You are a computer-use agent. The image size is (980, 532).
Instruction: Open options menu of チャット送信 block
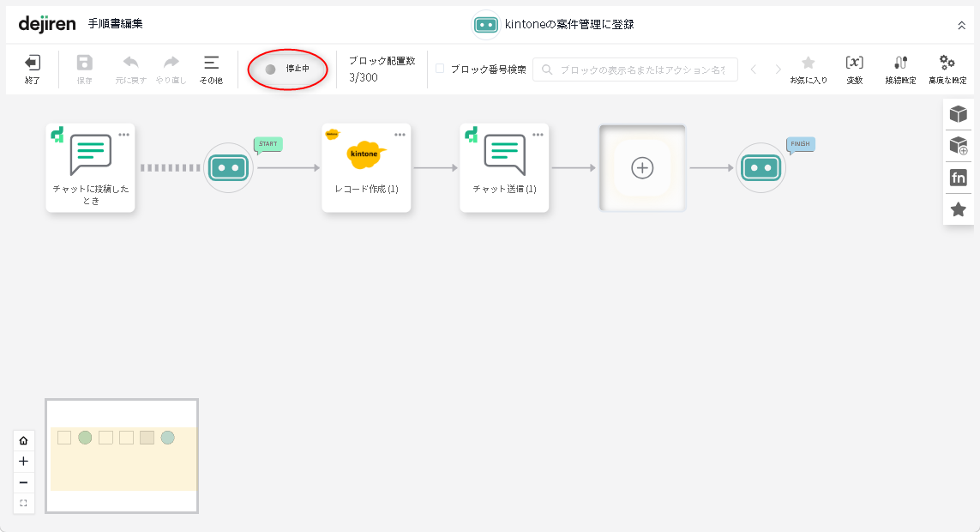pos(538,135)
